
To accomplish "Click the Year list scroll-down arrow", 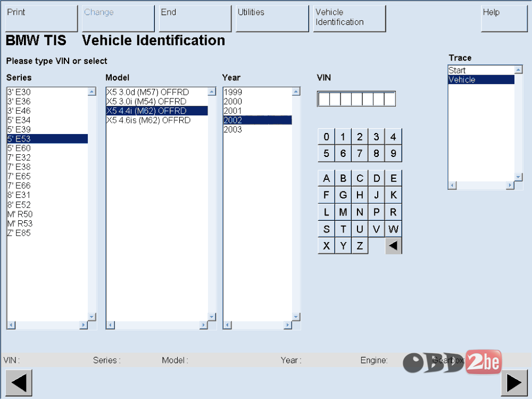I will [296, 317].
